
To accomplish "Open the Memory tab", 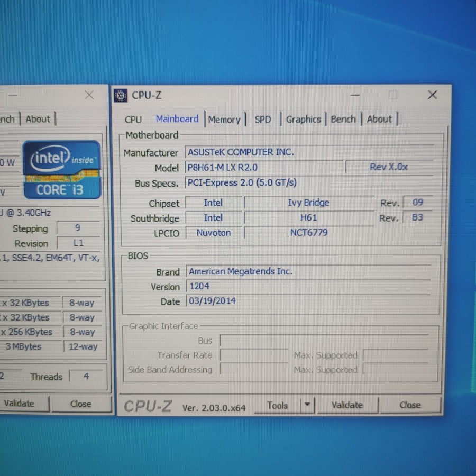I will [224, 120].
